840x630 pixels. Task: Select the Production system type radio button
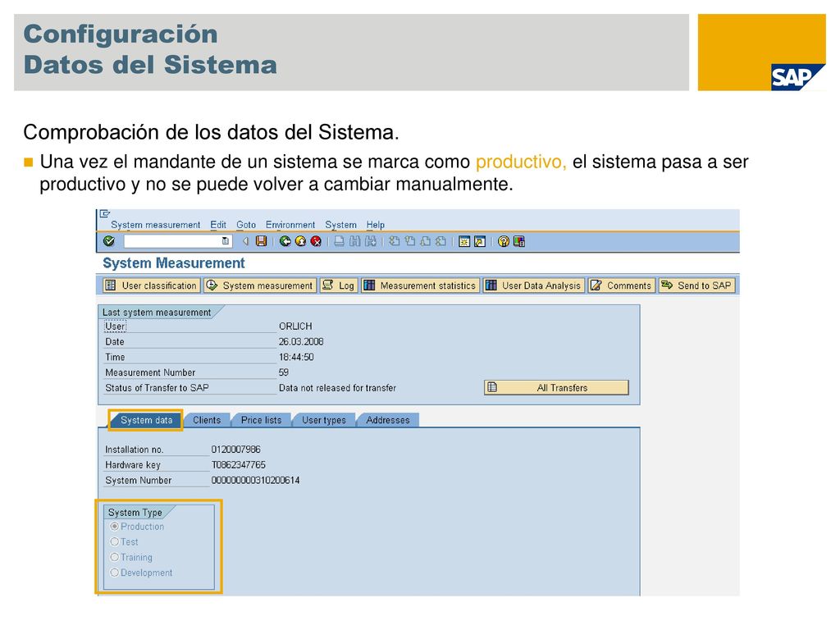[x=114, y=527]
